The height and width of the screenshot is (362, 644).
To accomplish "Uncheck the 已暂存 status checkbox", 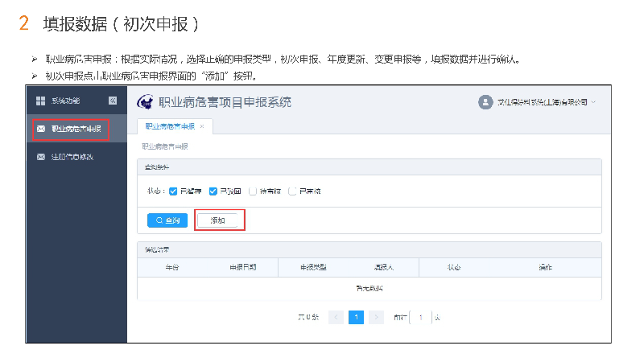I will point(173,191).
